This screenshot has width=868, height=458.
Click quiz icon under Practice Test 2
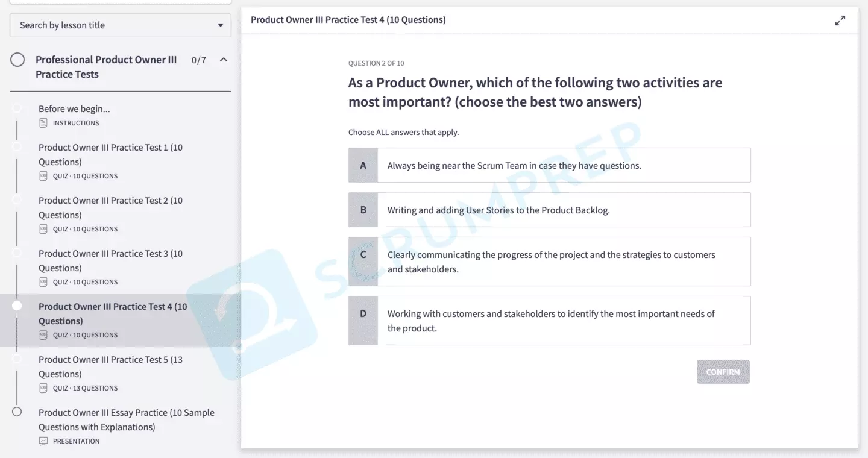(43, 229)
